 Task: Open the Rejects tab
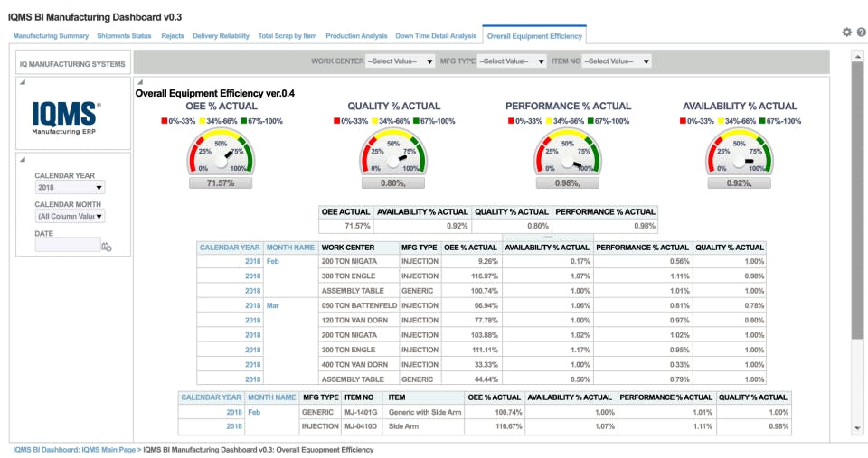(173, 36)
